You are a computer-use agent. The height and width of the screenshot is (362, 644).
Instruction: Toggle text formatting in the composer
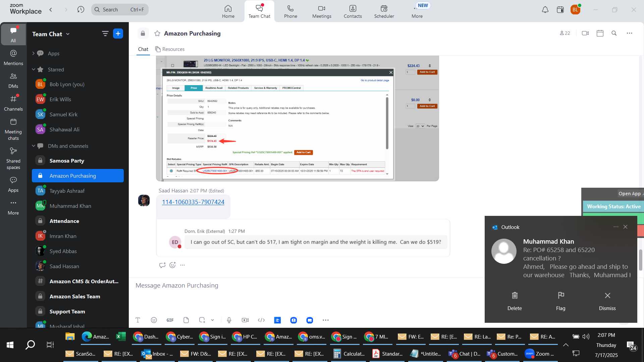click(138, 320)
